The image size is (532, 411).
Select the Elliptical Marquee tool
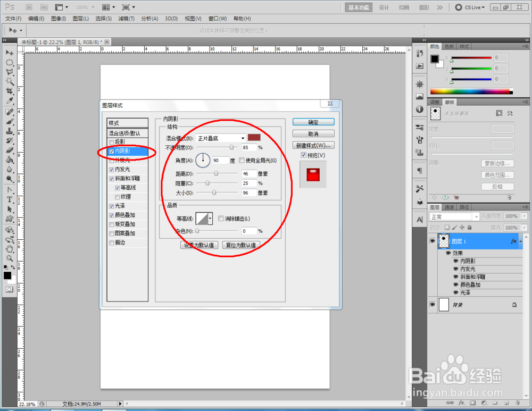pos(10,62)
